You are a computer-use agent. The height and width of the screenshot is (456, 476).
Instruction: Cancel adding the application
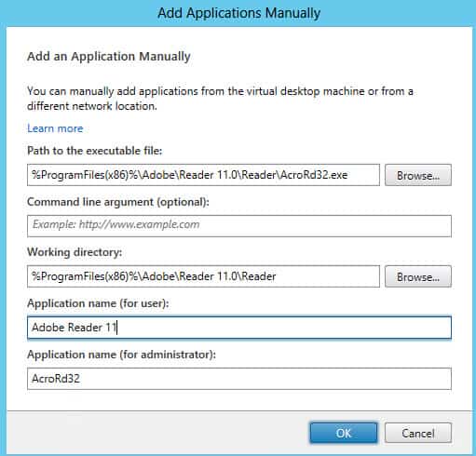coord(418,433)
